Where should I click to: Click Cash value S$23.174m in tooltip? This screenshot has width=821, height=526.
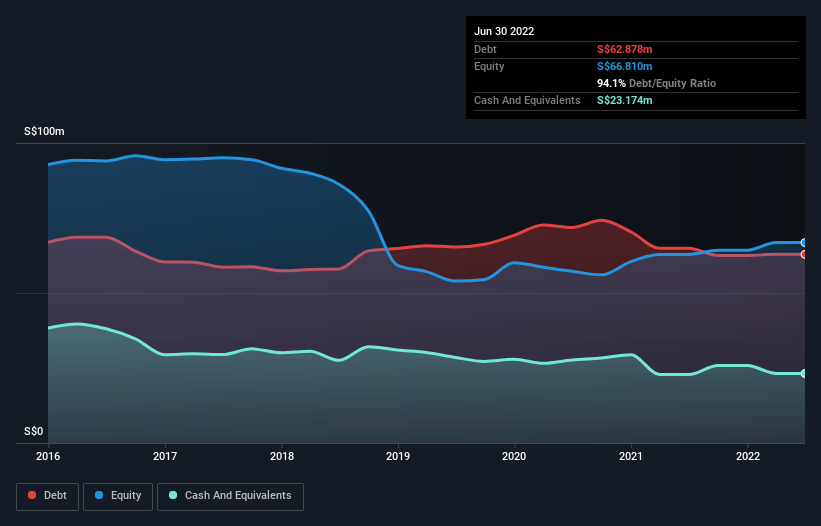[x=625, y=100]
